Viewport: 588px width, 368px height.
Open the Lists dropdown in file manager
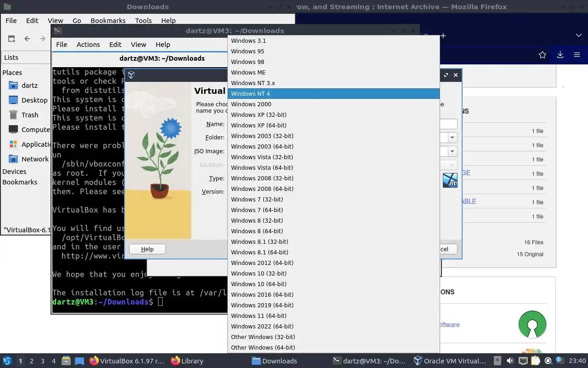tap(26, 57)
